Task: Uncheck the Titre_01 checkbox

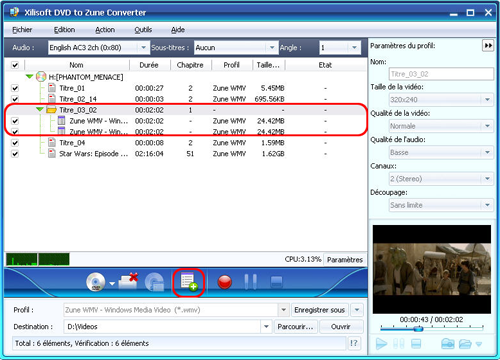Action: [x=15, y=88]
